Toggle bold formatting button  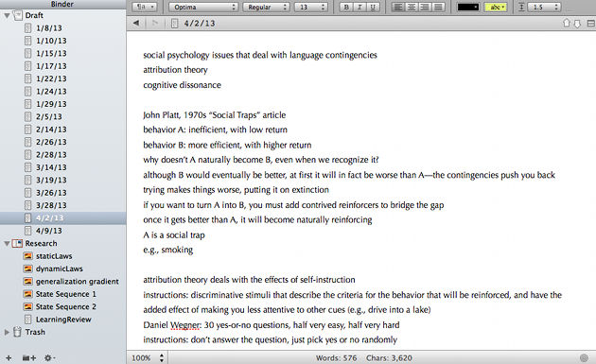(x=346, y=7)
